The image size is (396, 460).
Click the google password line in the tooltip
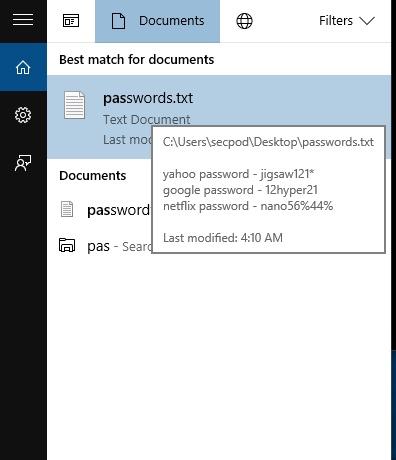click(x=240, y=190)
